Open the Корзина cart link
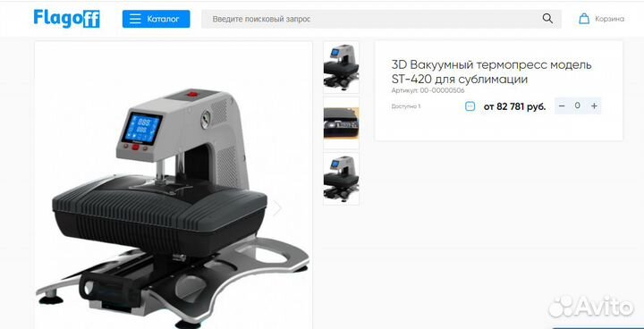The image size is (644, 329). 609,19
